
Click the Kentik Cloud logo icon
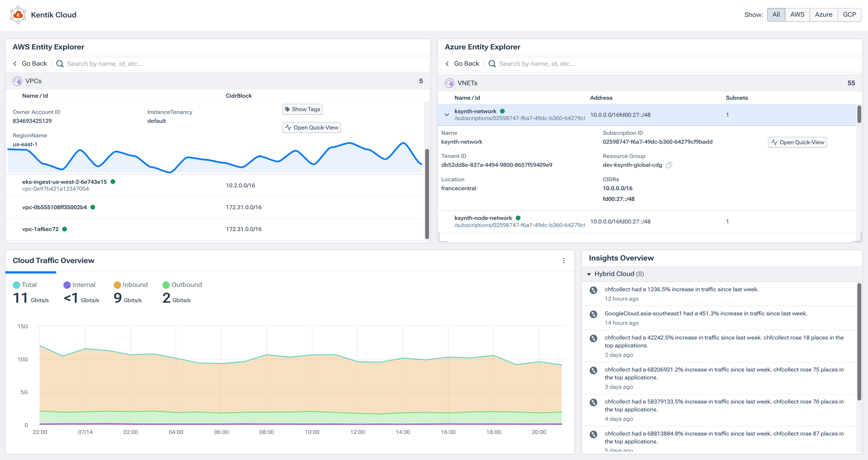point(18,15)
